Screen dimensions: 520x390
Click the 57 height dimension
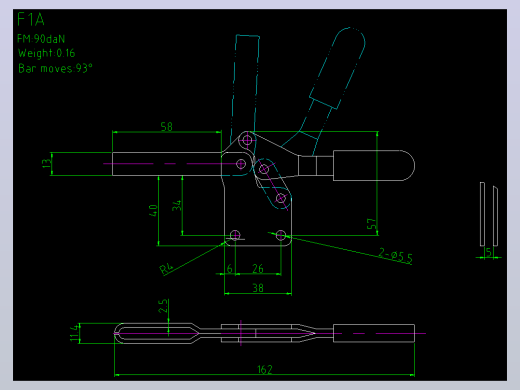[x=372, y=224]
